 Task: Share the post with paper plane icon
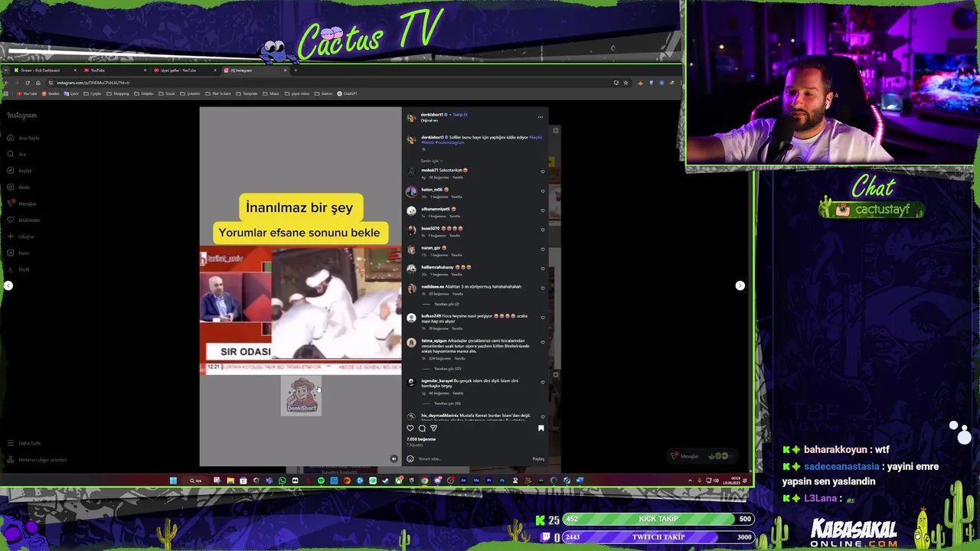433,429
